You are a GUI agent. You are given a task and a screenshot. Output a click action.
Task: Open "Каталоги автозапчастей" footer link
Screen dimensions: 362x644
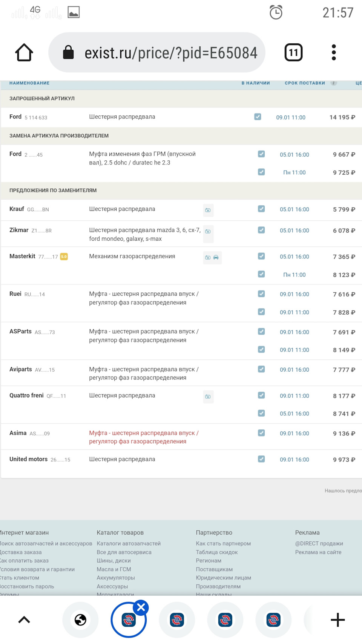[129, 544]
